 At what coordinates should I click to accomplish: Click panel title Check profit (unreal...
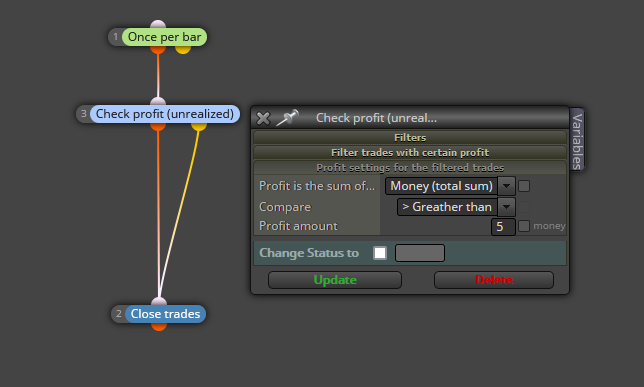coord(376,118)
